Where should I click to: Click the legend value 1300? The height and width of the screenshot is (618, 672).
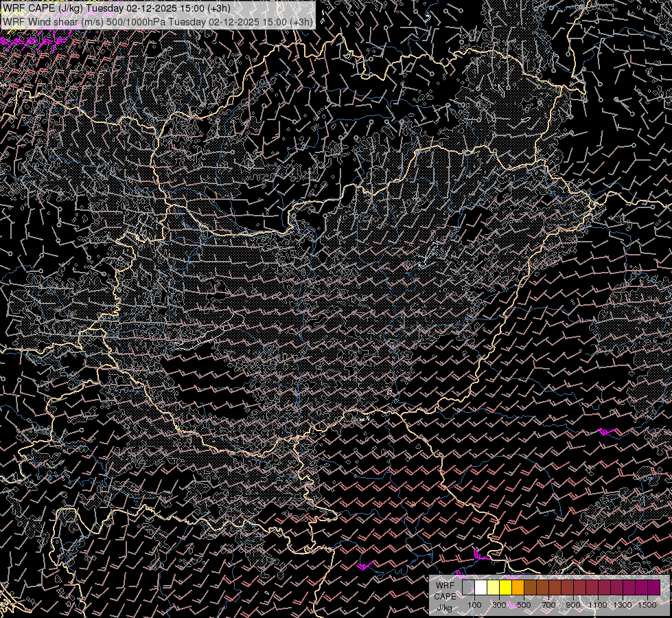(x=623, y=605)
